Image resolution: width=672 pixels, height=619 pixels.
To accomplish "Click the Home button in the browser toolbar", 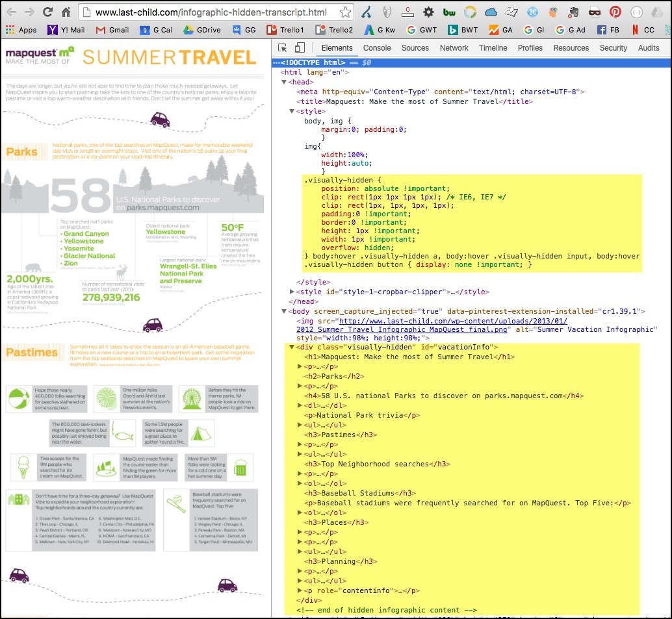I will pyautogui.click(x=65, y=12).
